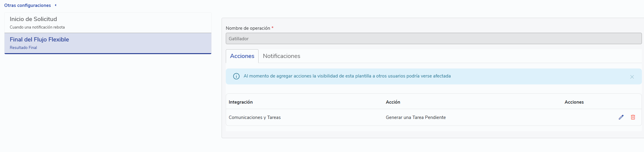Click the Nombre de operación label
Screen dimensions: 644x152
tap(248, 28)
